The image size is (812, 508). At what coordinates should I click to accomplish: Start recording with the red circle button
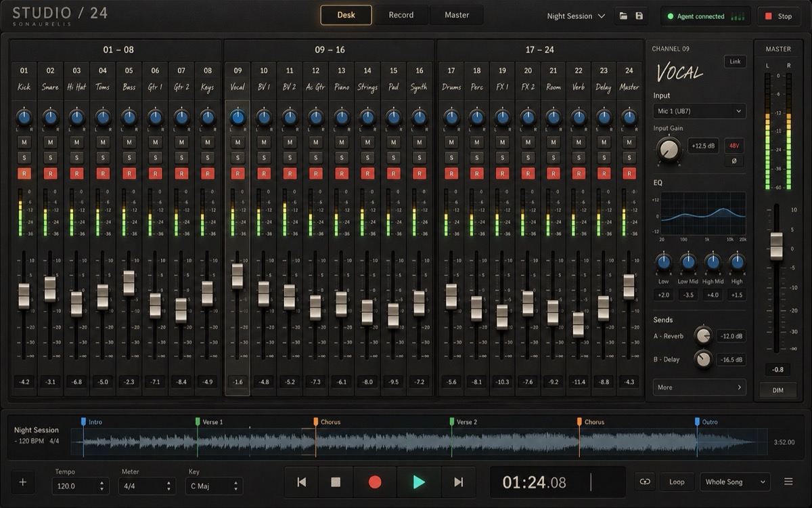(375, 482)
